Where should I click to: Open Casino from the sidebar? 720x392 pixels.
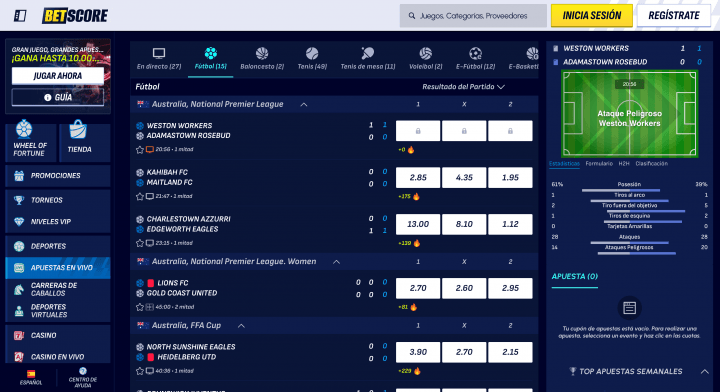pos(58,336)
